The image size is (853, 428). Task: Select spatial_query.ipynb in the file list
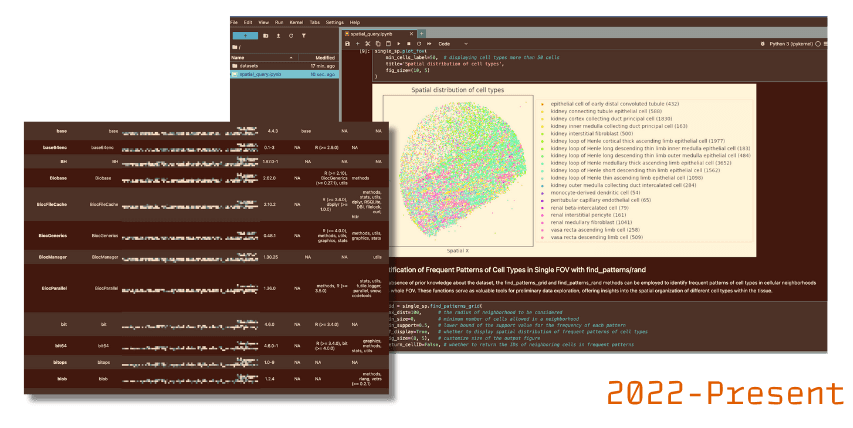click(x=284, y=74)
